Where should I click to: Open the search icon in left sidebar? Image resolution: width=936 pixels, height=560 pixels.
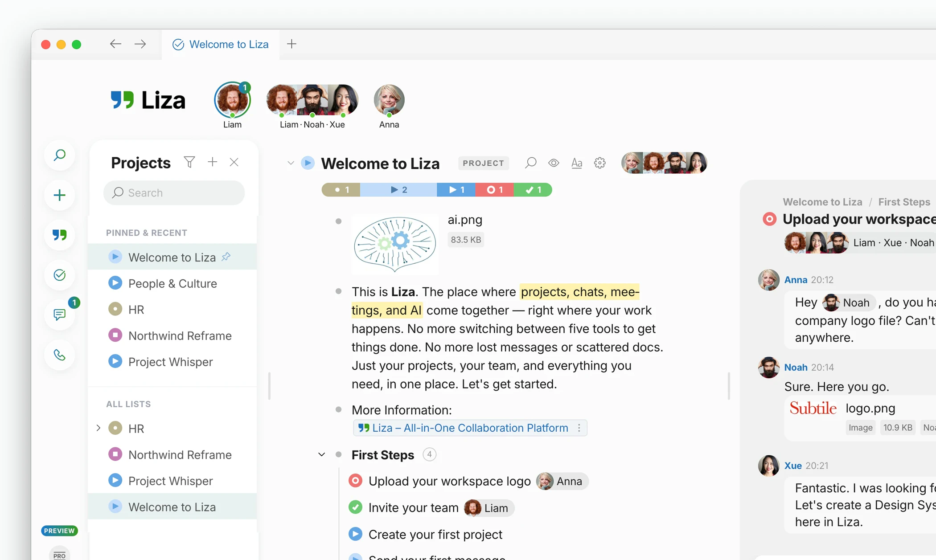(x=59, y=155)
